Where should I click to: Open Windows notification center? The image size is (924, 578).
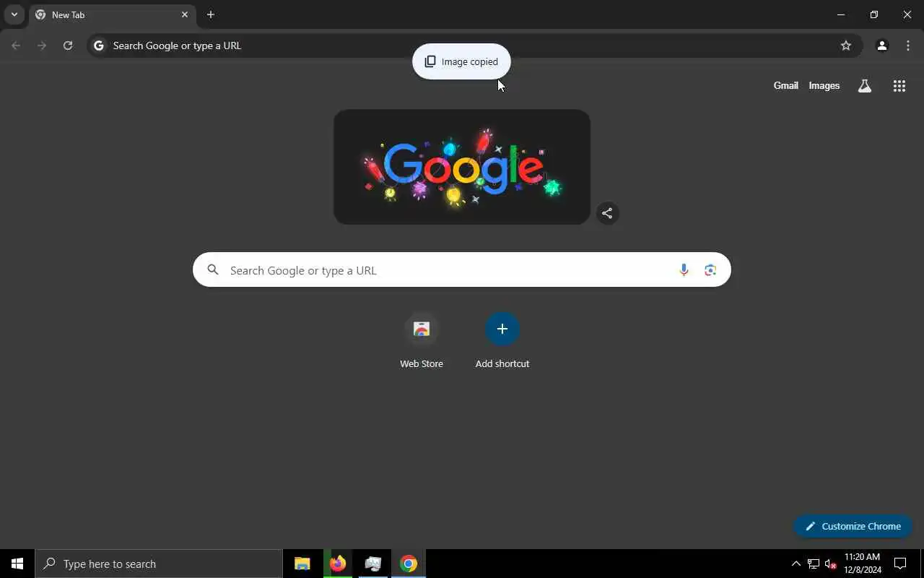click(x=900, y=564)
